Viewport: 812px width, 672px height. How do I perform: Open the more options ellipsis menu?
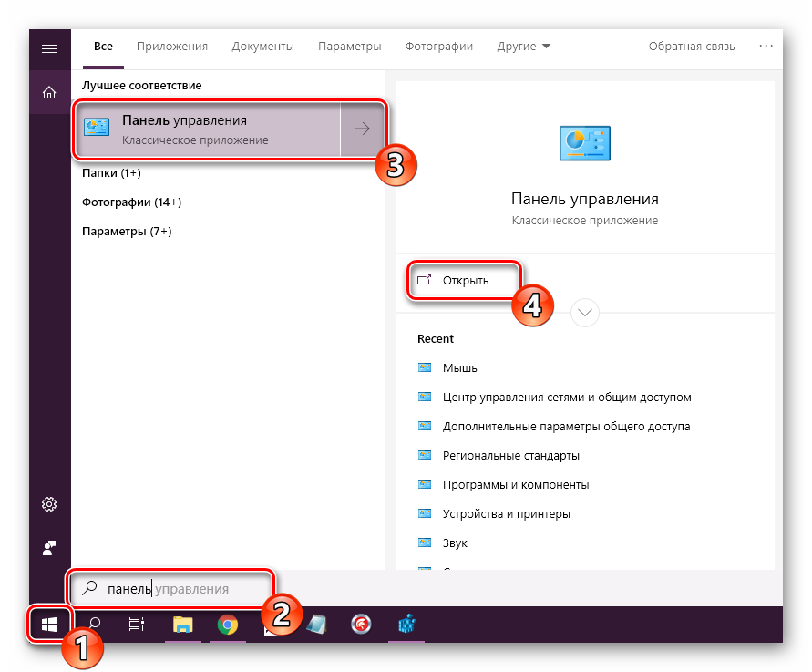(x=766, y=47)
